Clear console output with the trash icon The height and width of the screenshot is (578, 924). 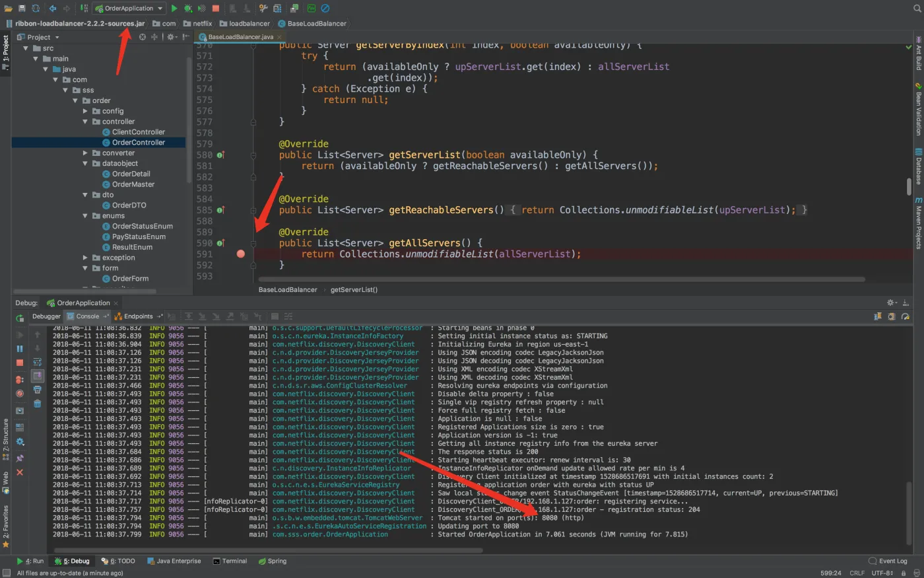pyautogui.click(x=38, y=403)
